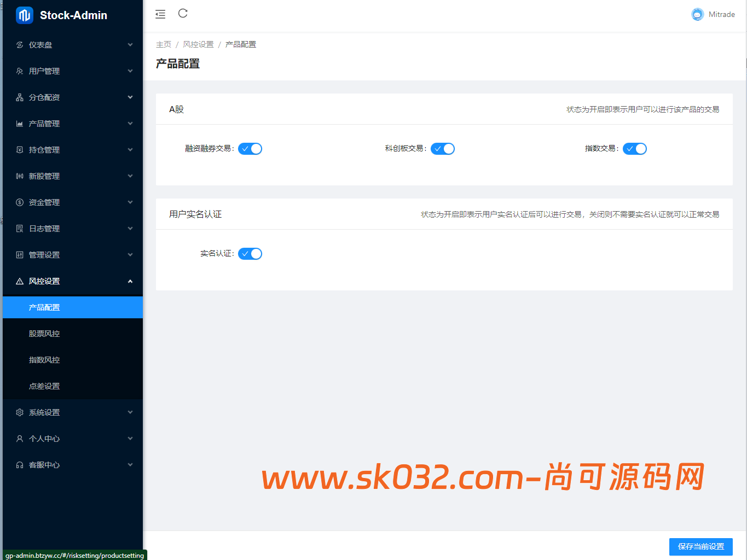This screenshot has width=747, height=560.
Task: Disable the 融资融券交易 toggle
Action: coord(250,148)
